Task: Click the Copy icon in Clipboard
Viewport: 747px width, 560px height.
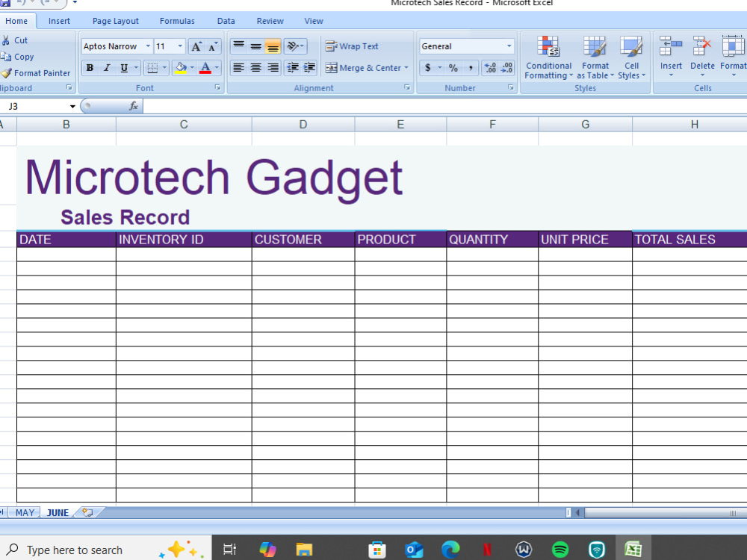Action: pyautogui.click(x=6, y=57)
